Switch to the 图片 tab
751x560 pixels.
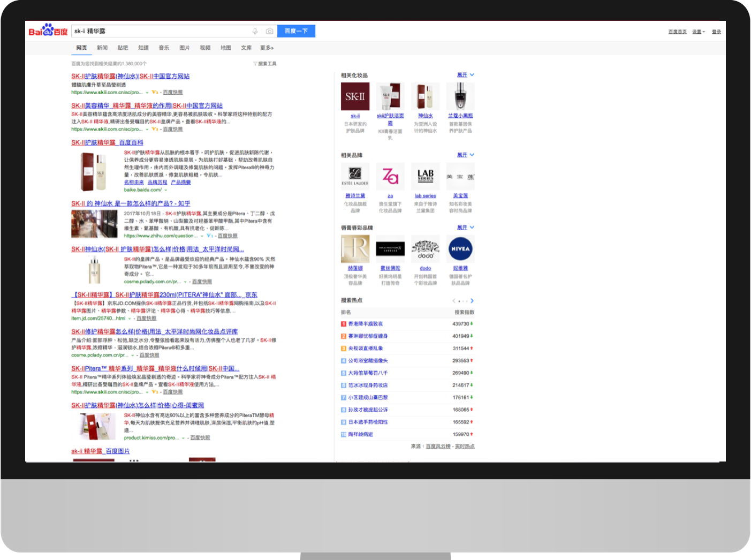tap(185, 48)
